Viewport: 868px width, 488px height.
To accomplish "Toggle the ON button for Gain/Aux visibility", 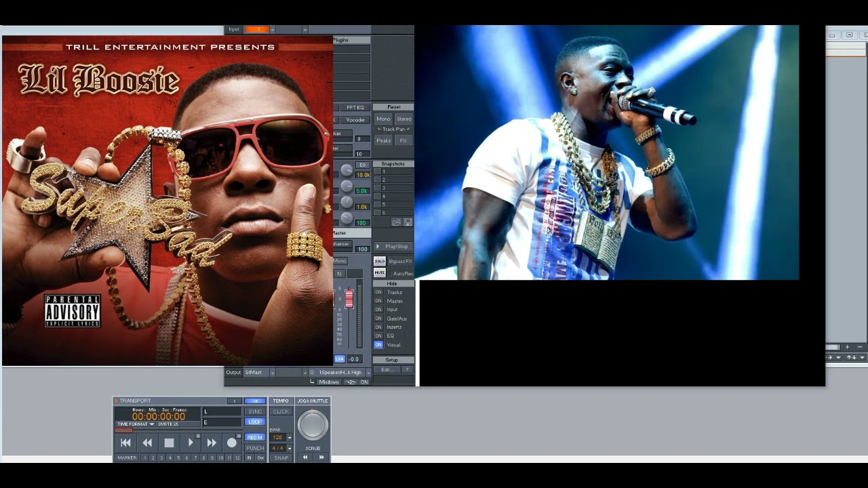I will point(378,319).
